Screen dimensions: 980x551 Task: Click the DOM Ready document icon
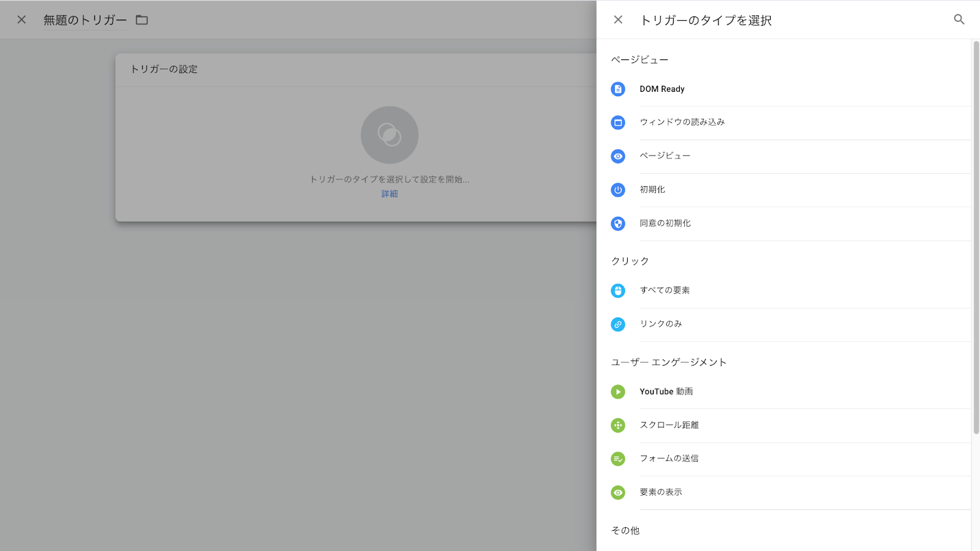coord(618,89)
